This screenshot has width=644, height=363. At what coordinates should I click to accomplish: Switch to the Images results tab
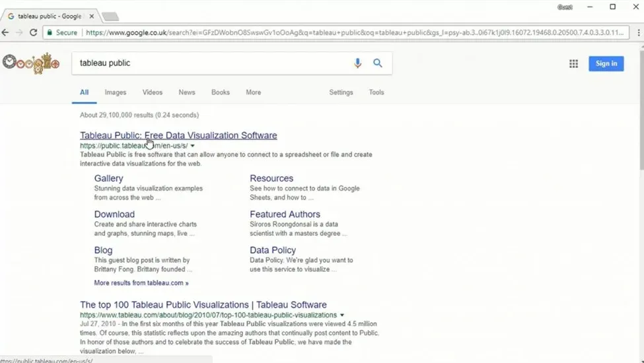(115, 92)
